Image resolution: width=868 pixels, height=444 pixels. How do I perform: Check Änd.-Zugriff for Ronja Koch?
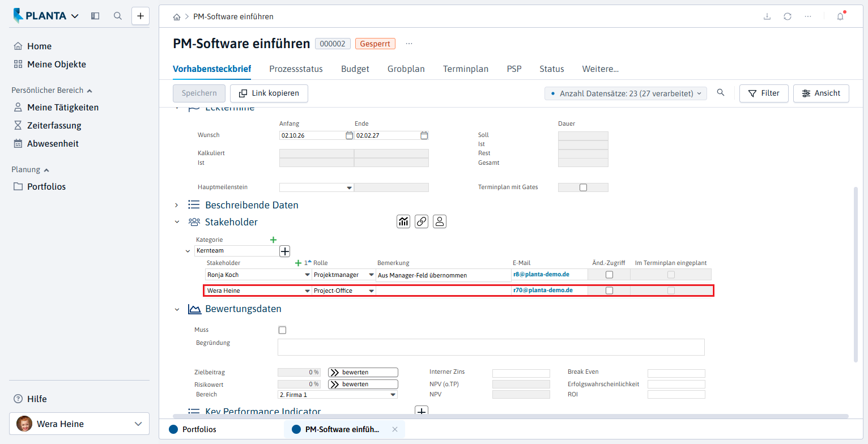[609, 275]
